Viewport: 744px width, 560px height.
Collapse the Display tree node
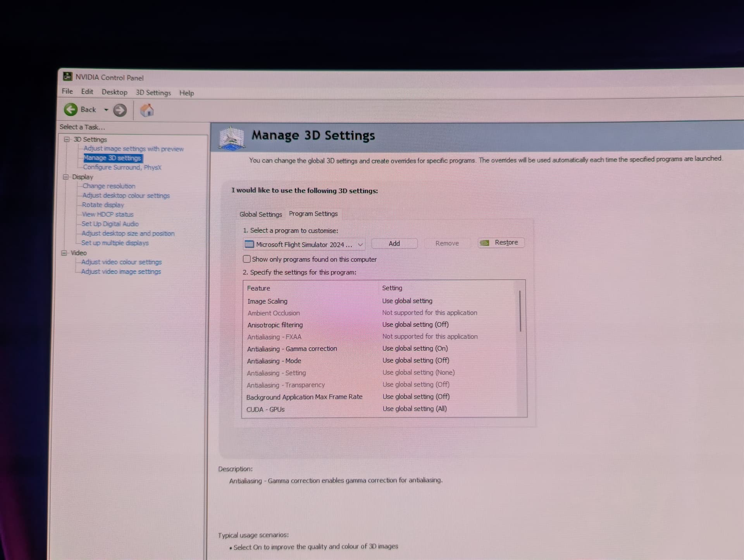pyautogui.click(x=65, y=177)
